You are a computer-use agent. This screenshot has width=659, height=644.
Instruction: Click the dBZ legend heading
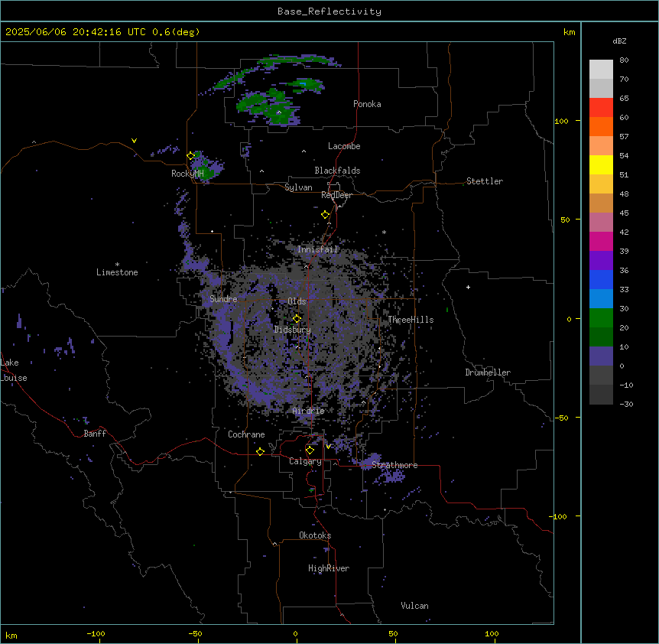coord(619,41)
